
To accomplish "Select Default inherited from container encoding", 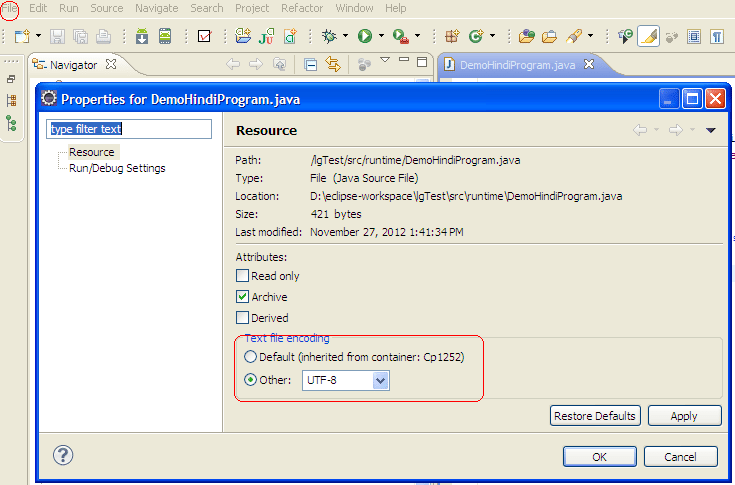I will pyautogui.click(x=250, y=357).
